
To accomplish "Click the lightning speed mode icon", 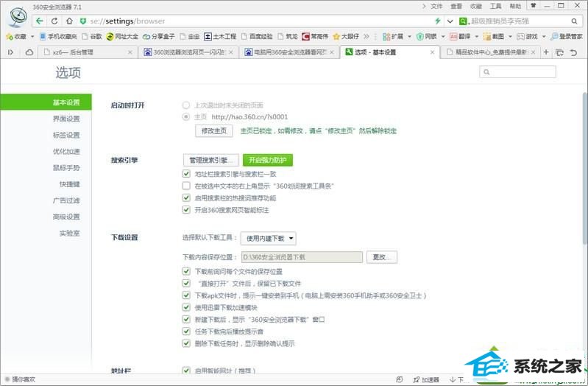I will [437, 21].
